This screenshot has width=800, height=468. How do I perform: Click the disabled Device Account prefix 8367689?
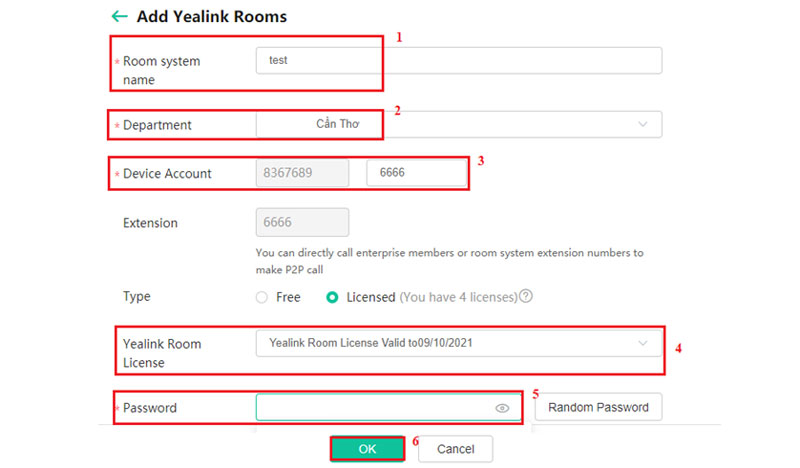302,173
